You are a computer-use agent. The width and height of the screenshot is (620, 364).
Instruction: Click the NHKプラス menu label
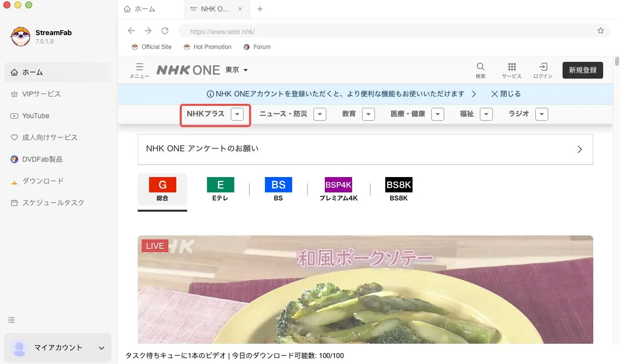tap(206, 114)
